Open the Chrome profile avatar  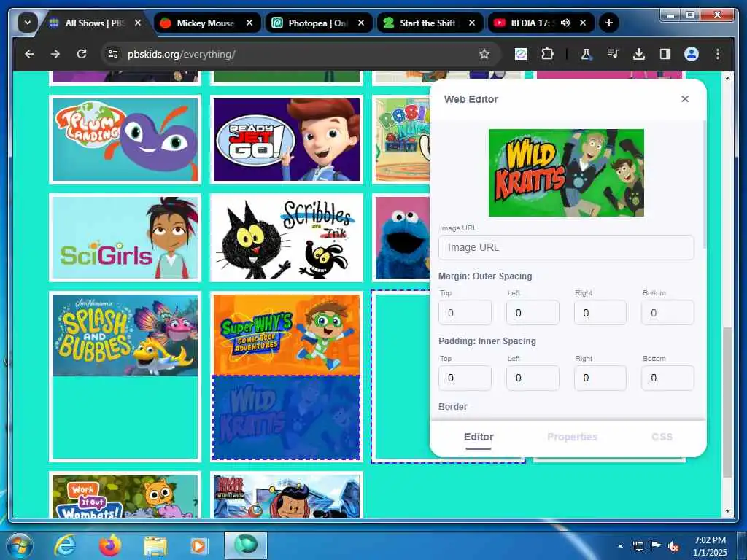(x=692, y=54)
